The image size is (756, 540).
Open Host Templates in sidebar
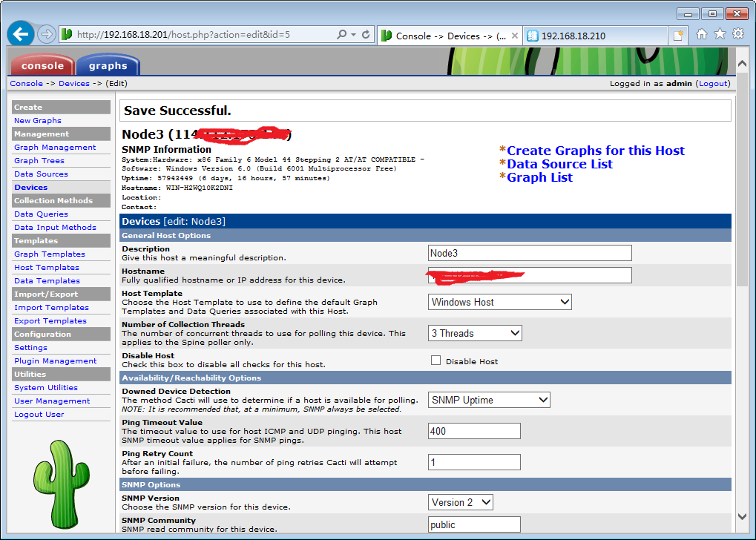pyautogui.click(x=46, y=267)
